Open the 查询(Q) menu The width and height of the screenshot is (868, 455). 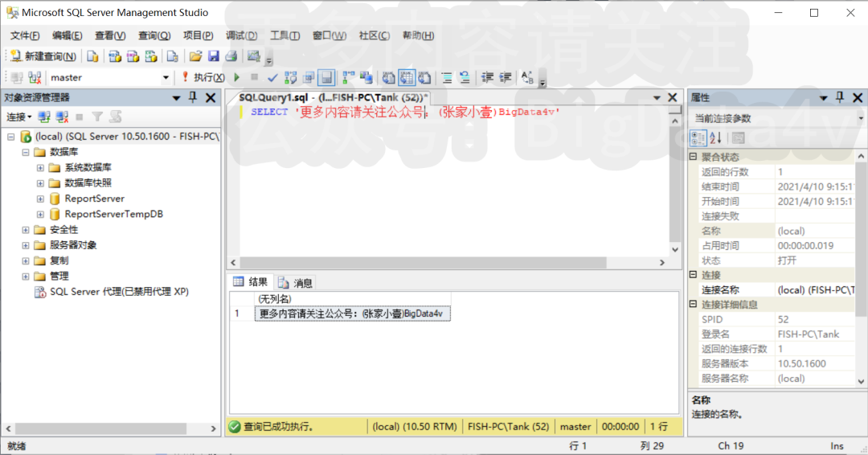[154, 35]
